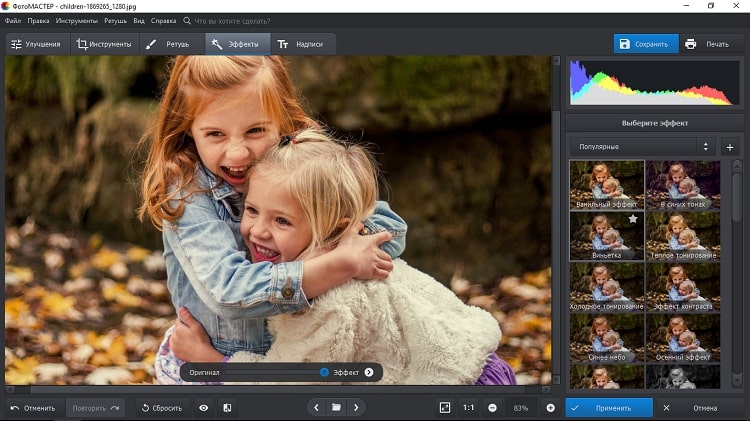
Task: Click the Оригинал–Эффект slider handle
Action: (x=325, y=372)
